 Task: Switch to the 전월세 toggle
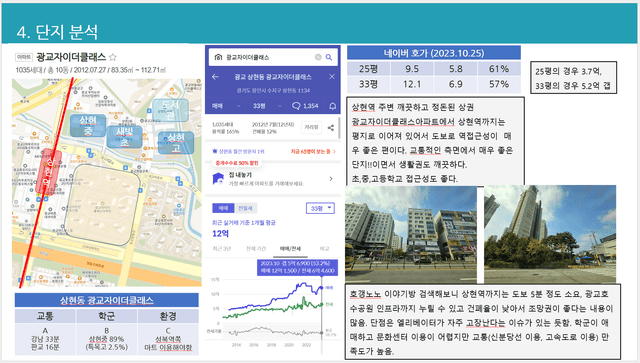(245, 208)
